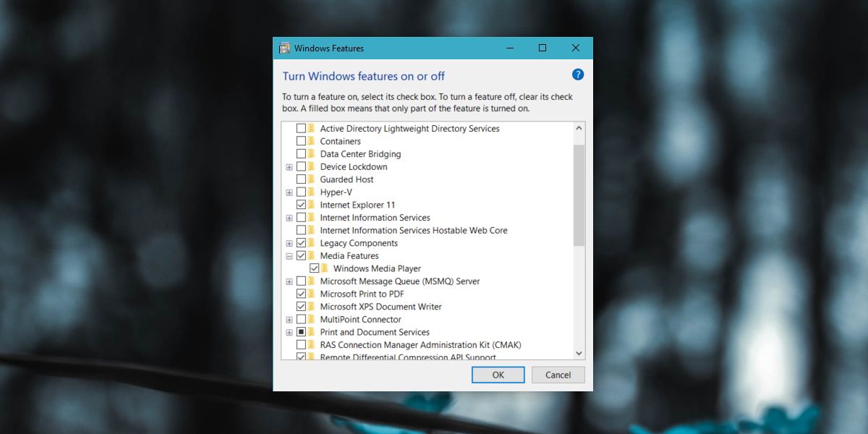Viewport: 868px width, 434px height.
Task: Close the Windows Features dialog
Action: pyautogui.click(x=576, y=48)
